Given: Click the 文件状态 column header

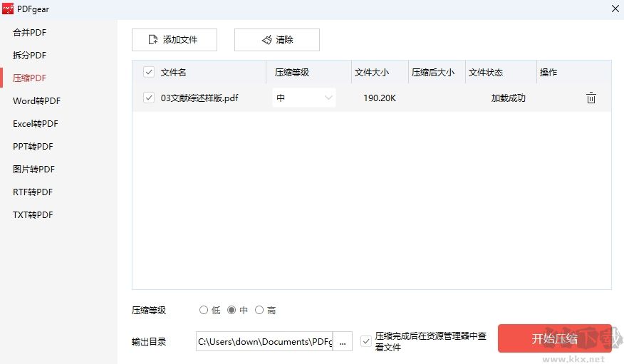Looking at the screenshot, I should [x=486, y=73].
